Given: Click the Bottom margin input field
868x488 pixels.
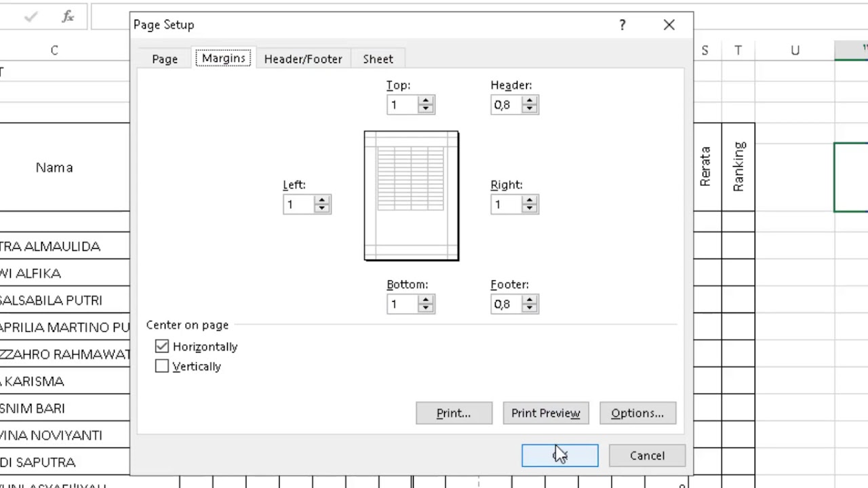Looking at the screenshot, I should tap(402, 304).
